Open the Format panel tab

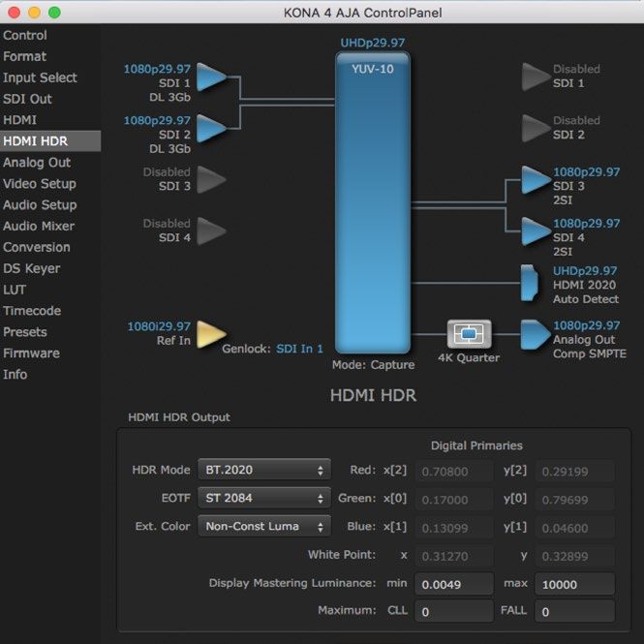[50, 56]
